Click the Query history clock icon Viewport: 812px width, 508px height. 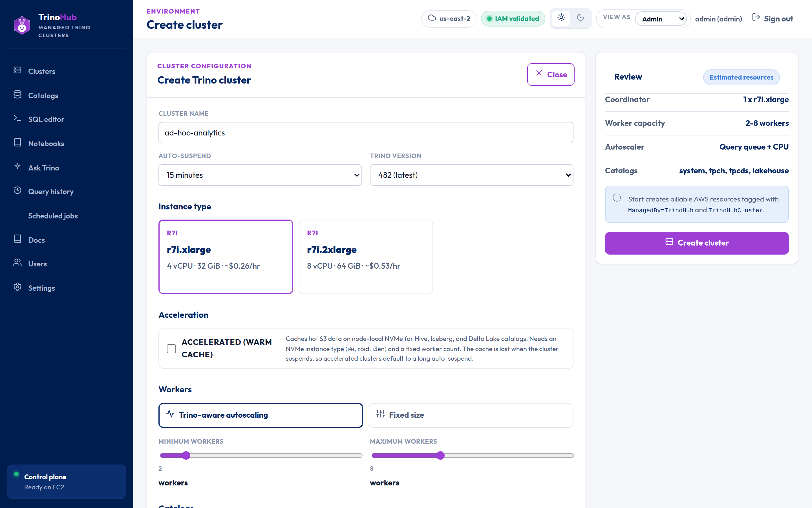(17, 190)
